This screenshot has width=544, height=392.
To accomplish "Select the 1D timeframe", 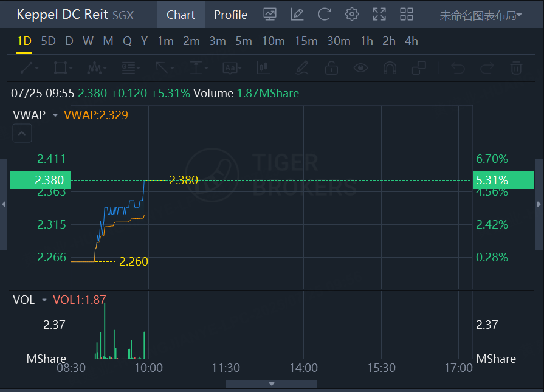I will pos(24,41).
